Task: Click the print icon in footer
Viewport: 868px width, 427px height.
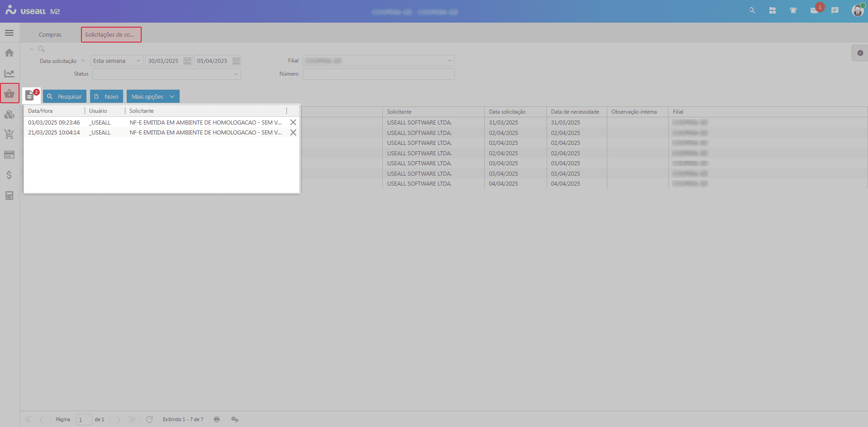Action: (x=217, y=419)
